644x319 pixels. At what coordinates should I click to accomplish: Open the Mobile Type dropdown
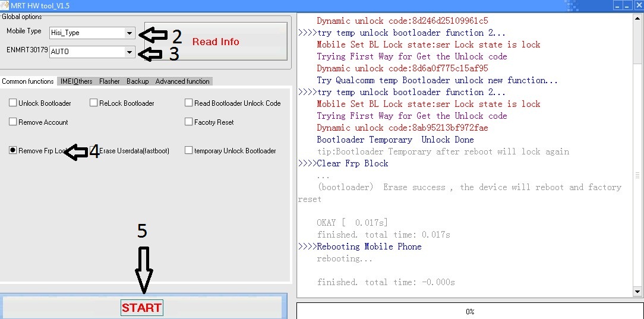pyautogui.click(x=130, y=33)
